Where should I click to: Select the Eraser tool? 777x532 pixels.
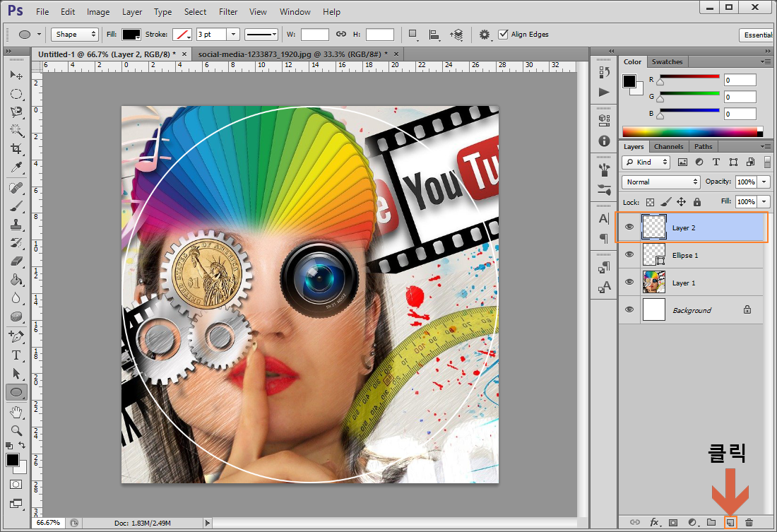(16, 261)
